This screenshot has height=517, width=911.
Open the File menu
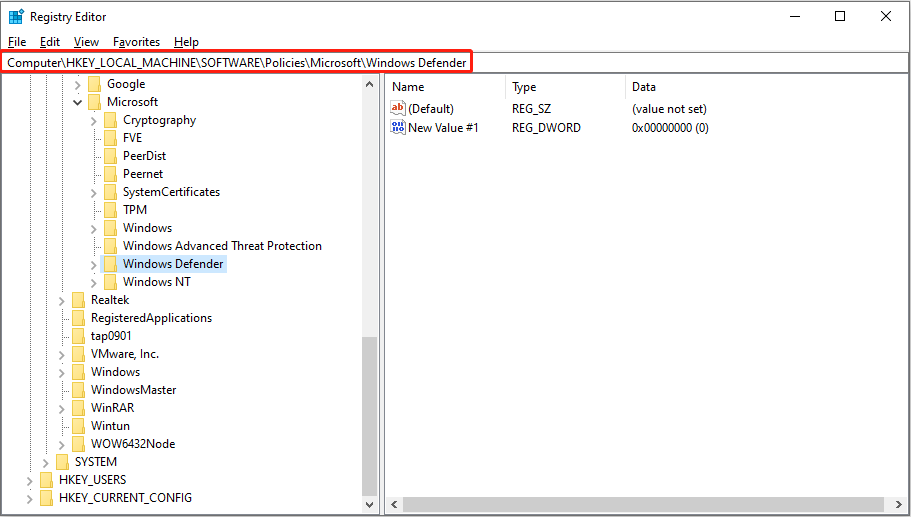click(17, 42)
